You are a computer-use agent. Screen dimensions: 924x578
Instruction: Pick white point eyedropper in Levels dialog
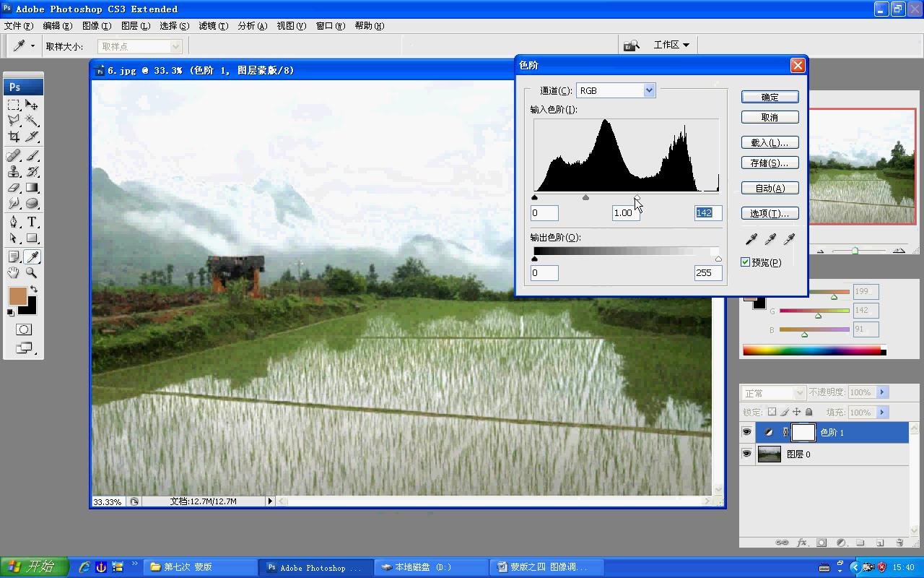tap(789, 239)
